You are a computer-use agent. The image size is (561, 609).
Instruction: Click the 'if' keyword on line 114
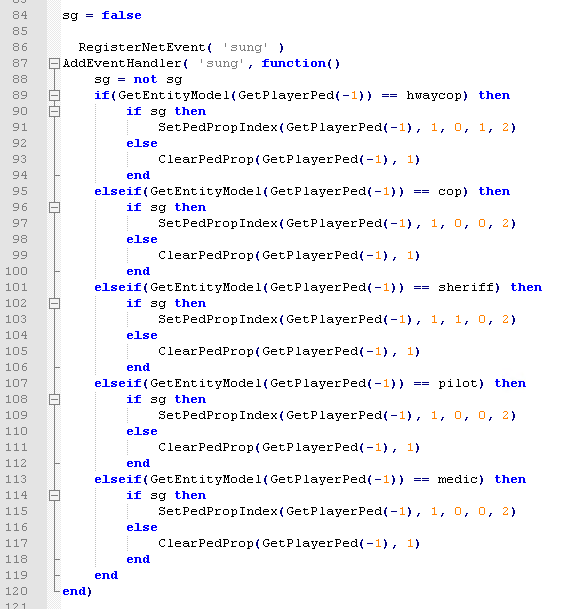(134, 495)
